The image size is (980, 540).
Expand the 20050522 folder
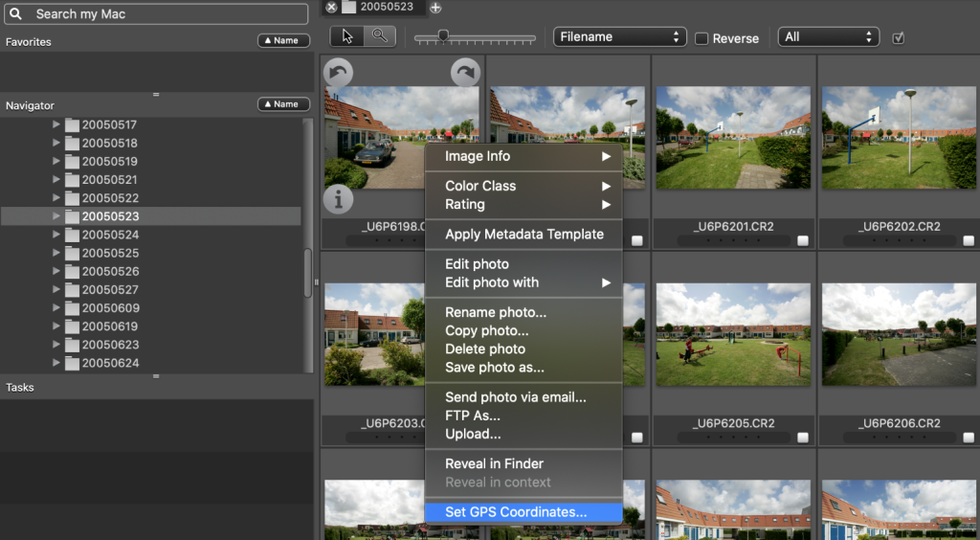56,197
